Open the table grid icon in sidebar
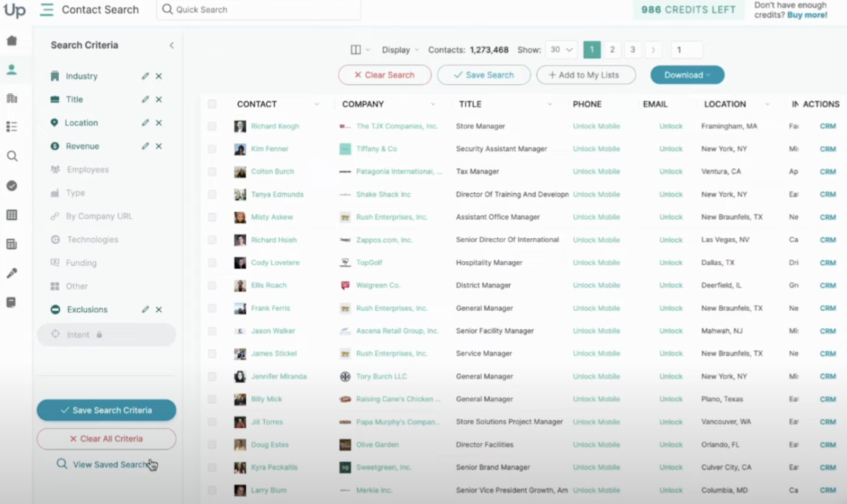The height and width of the screenshot is (504, 847). pos(12,215)
